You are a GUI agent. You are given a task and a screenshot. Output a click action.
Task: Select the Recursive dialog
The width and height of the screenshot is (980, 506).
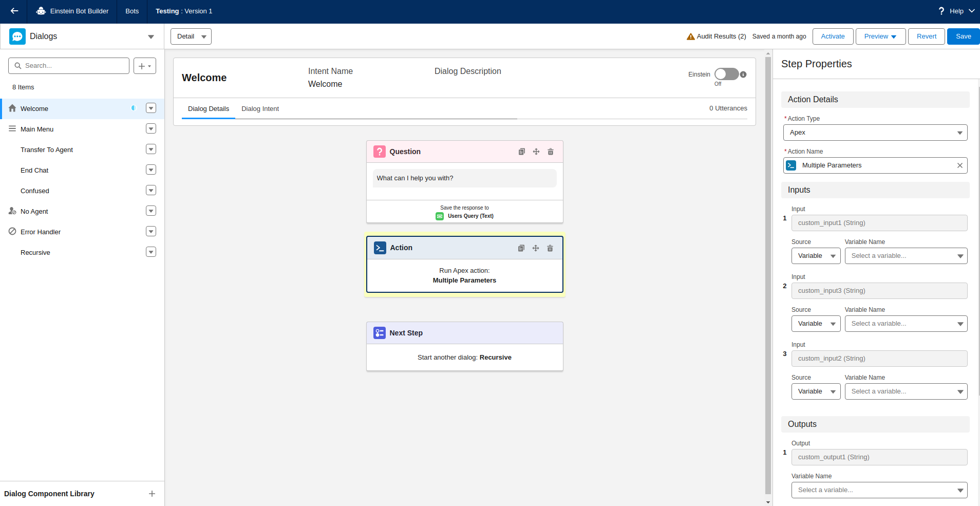[35, 252]
